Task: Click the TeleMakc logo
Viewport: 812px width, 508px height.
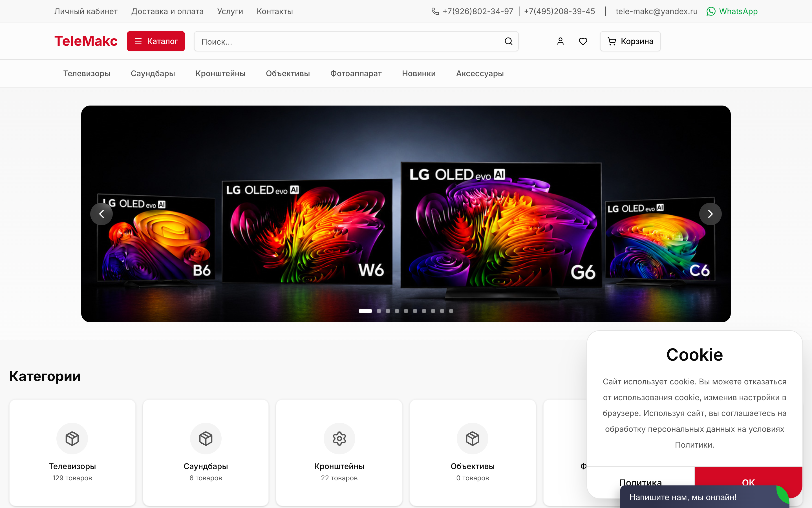Action: tap(86, 41)
